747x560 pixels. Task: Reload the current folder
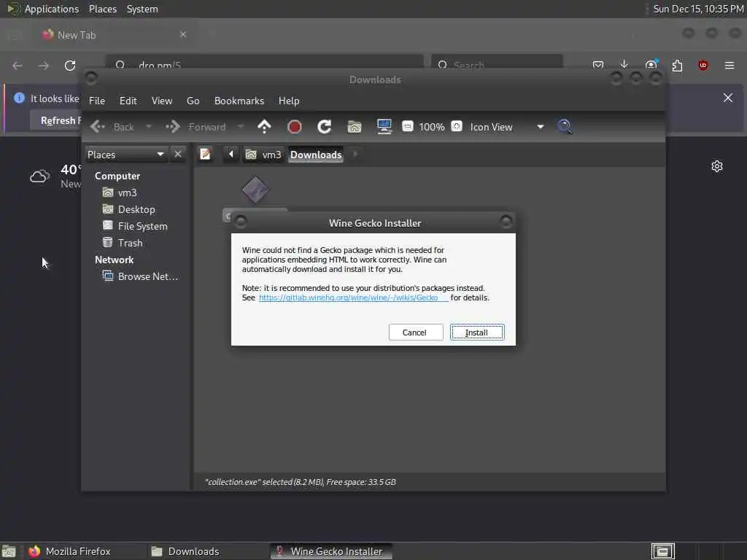325,127
